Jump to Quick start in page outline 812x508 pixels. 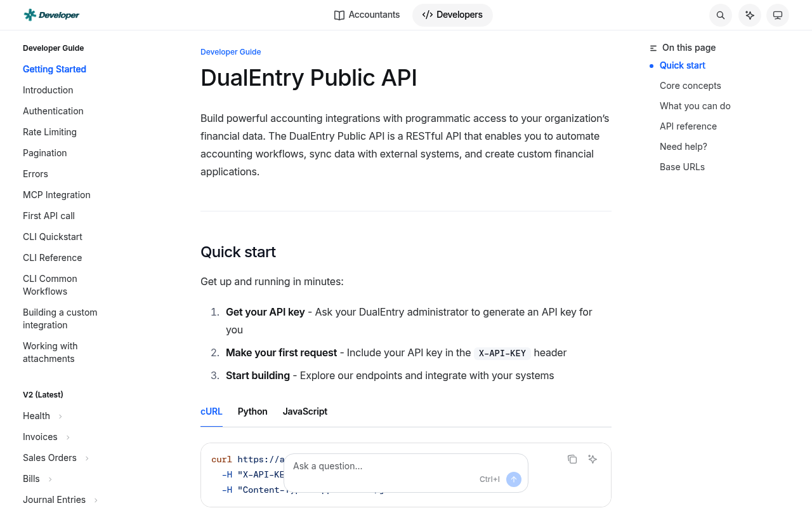[x=683, y=65]
